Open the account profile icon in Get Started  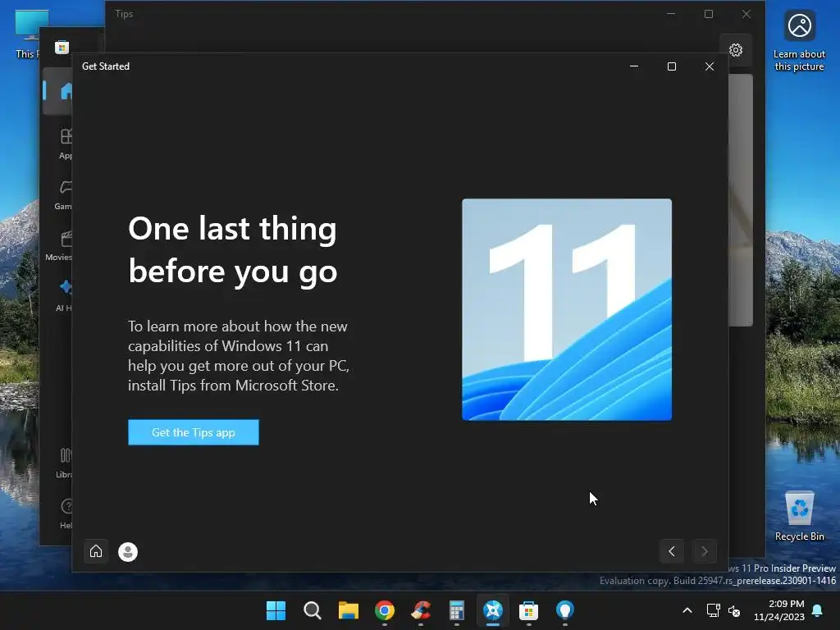(128, 552)
